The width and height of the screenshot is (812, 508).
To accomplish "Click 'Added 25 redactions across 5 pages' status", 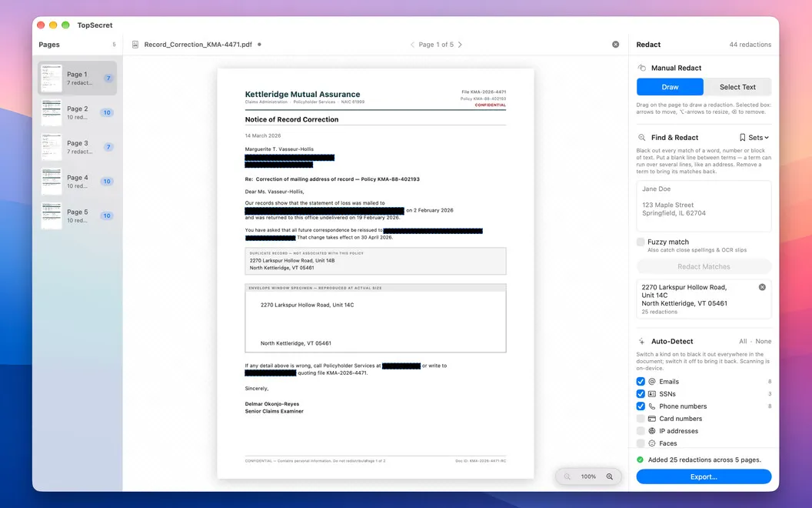I will 704,460.
